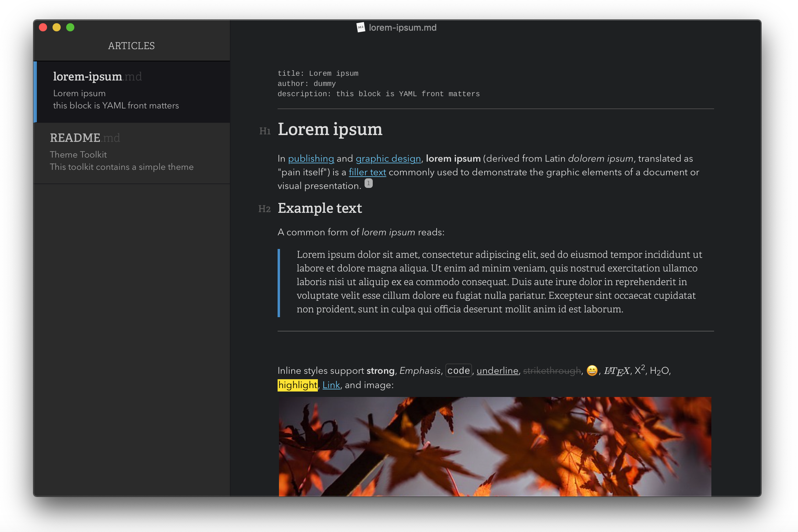Follow the filler text hyperlink
This screenshot has height=532, width=798.
coord(367,173)
